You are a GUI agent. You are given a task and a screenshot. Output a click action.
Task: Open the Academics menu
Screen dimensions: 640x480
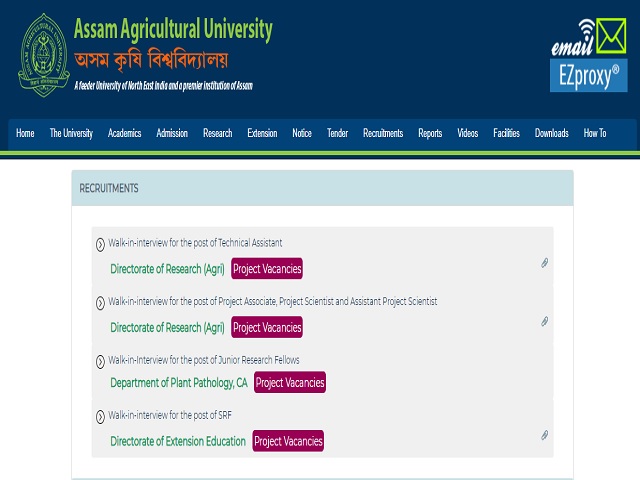124,133
